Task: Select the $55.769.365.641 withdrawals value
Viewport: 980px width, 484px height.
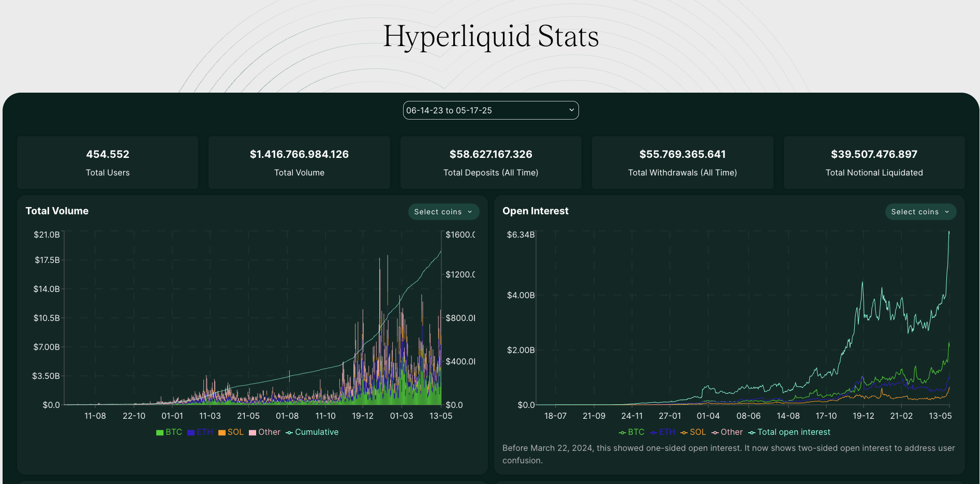Action: coord(682,154)
